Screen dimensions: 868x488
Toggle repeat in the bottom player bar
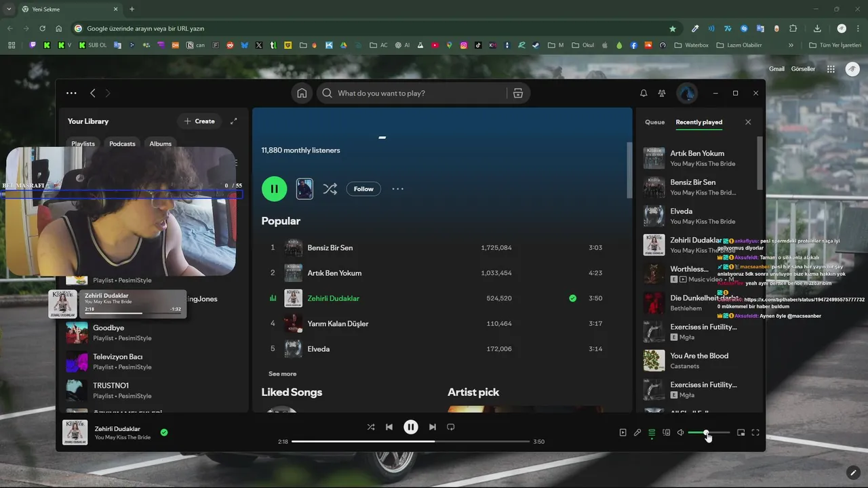450,427
